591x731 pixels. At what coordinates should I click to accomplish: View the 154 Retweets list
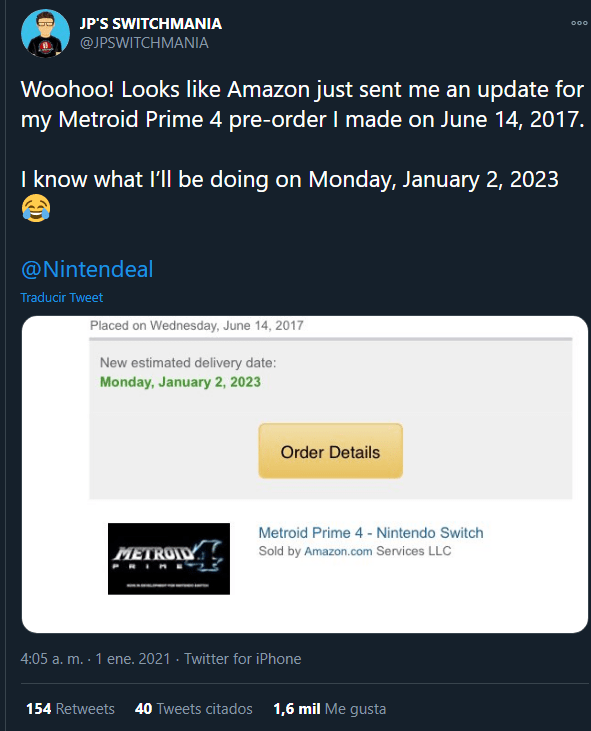[70, 709]
